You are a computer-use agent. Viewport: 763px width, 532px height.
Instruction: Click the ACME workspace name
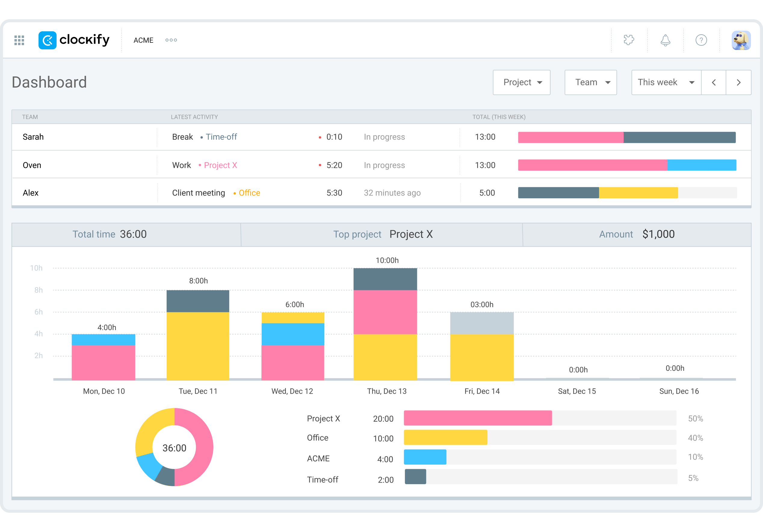click(x=143, y=40)
